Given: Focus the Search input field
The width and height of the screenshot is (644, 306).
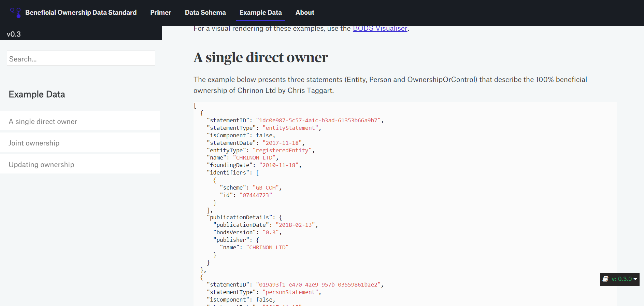Looking at the screenshot, I should click(81, 58).
